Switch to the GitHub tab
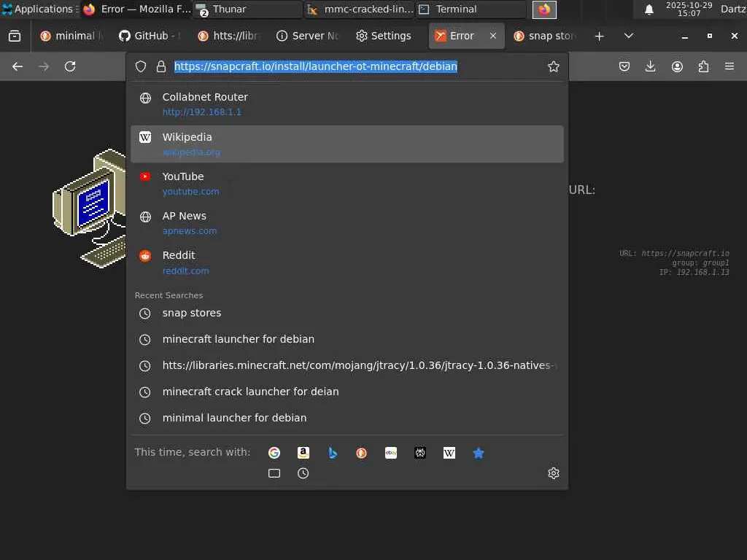The width and height of the screenshot is (747, 560). (150, 36)
